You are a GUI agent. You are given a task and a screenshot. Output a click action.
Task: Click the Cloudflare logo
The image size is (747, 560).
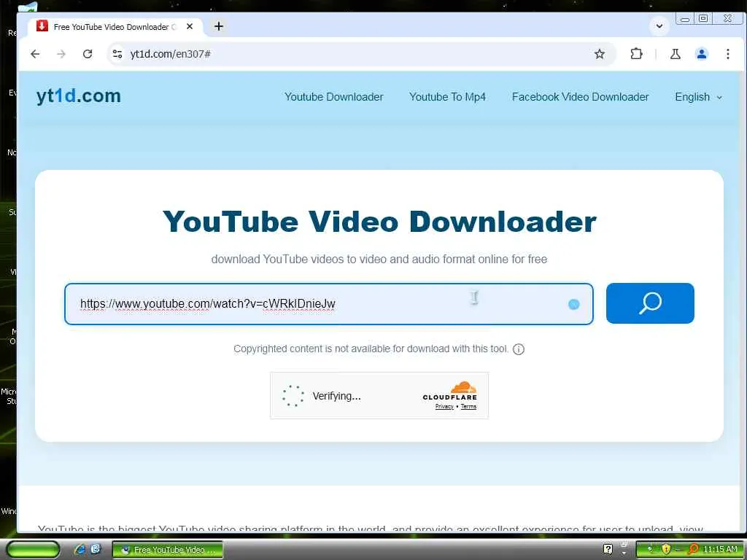pos(449,391)
